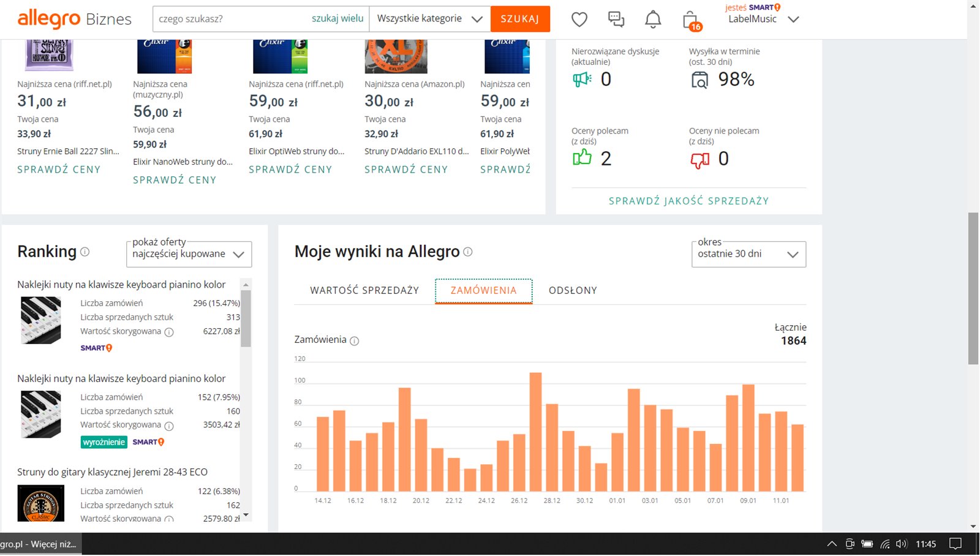Screen dimensions: 980x556
Task: Click Sprawdź jakość sprzedaży link
Action: coord(688,201)
